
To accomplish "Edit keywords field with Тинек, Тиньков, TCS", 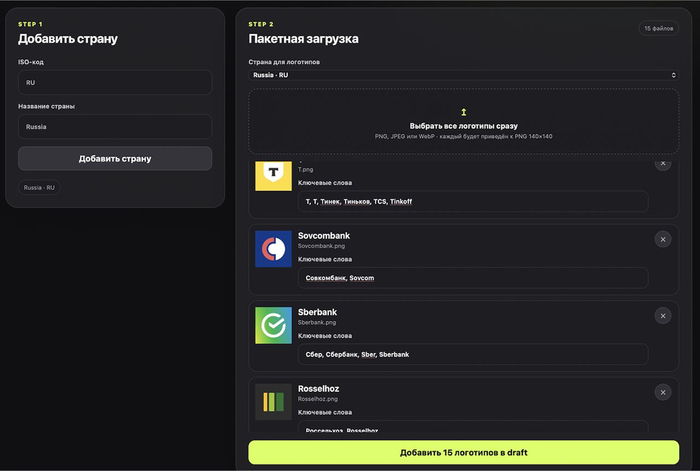I will (473, 201).
